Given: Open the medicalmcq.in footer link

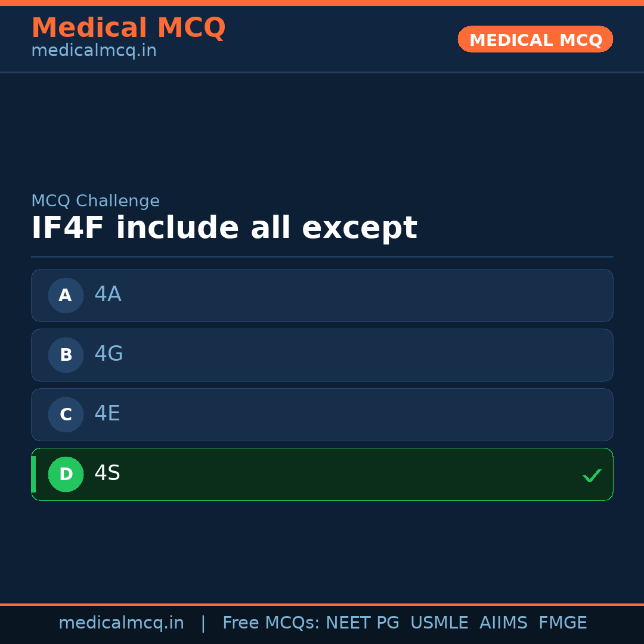Looking at the screenshot, I should point(122,623).
